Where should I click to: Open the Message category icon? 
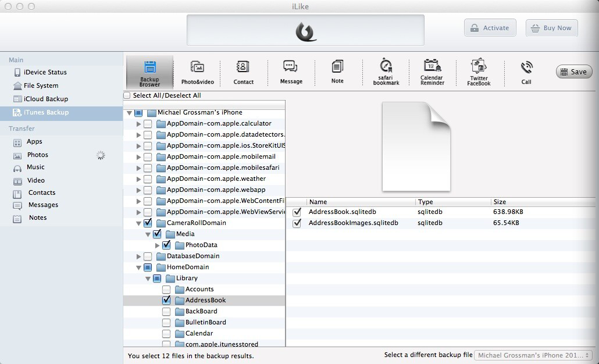click(291, 73)
